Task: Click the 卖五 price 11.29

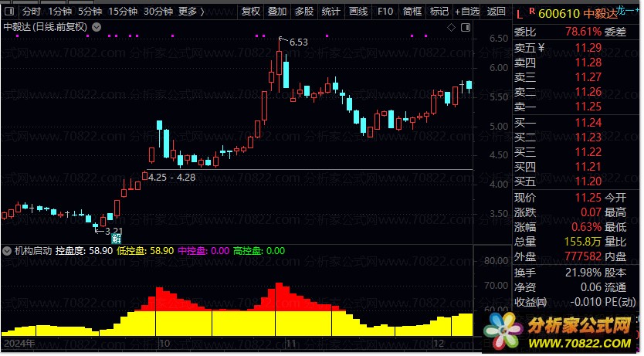Action: [x=588, y=48]
